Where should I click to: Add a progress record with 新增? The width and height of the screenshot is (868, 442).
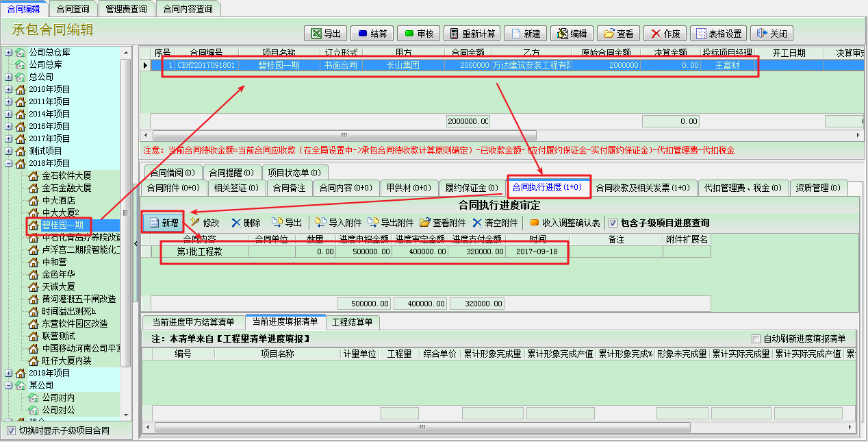tap(163, 223)
